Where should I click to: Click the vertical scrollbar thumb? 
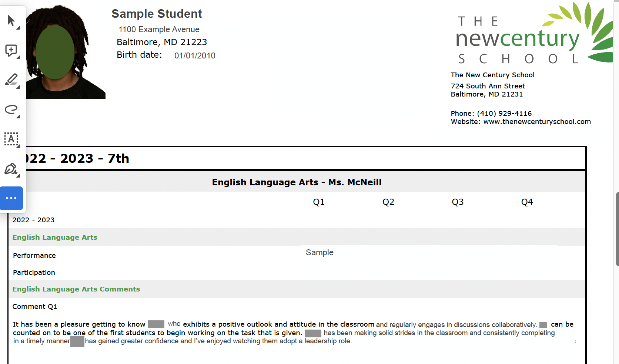(617, 229)
